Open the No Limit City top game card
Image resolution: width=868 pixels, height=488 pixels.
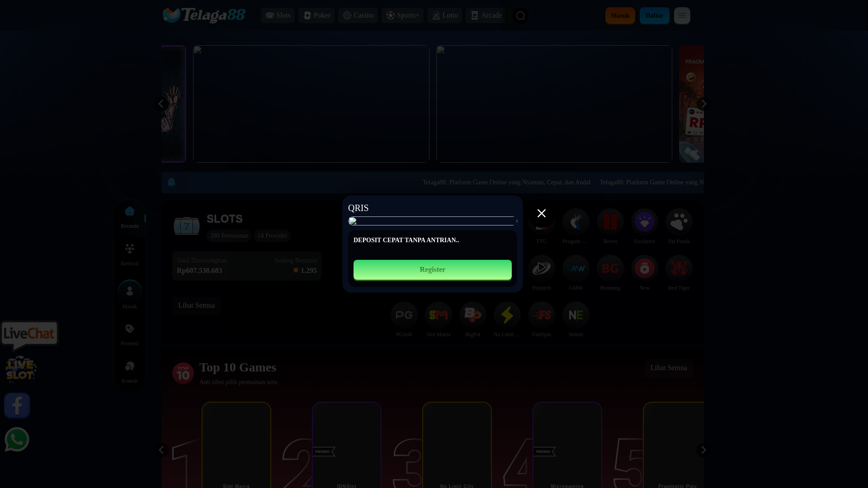tap(457, 445)
